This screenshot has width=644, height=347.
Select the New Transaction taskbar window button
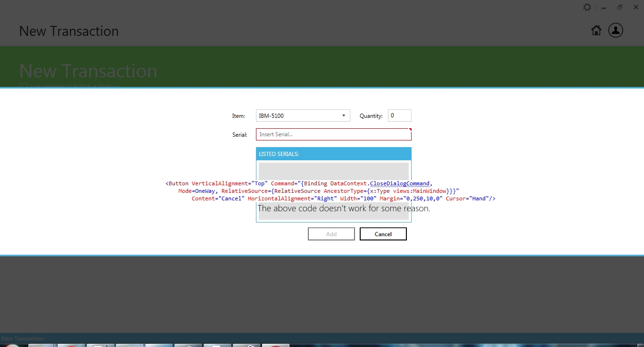(23, 338)
